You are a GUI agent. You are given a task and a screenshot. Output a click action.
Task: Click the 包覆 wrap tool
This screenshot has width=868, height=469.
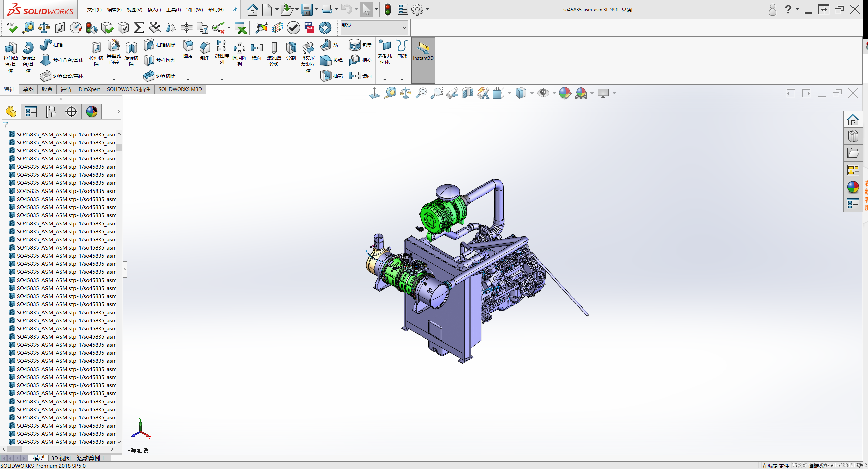pos(361,45)
